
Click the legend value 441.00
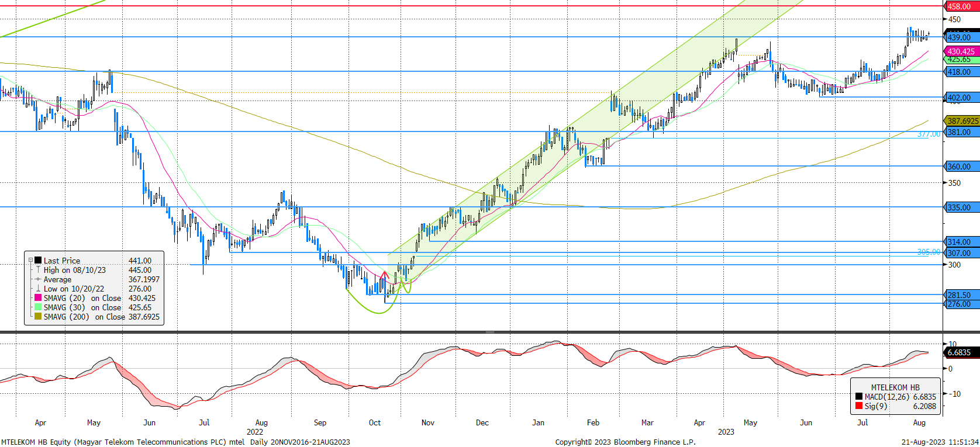pyautogui.click(x=140, y=261)
